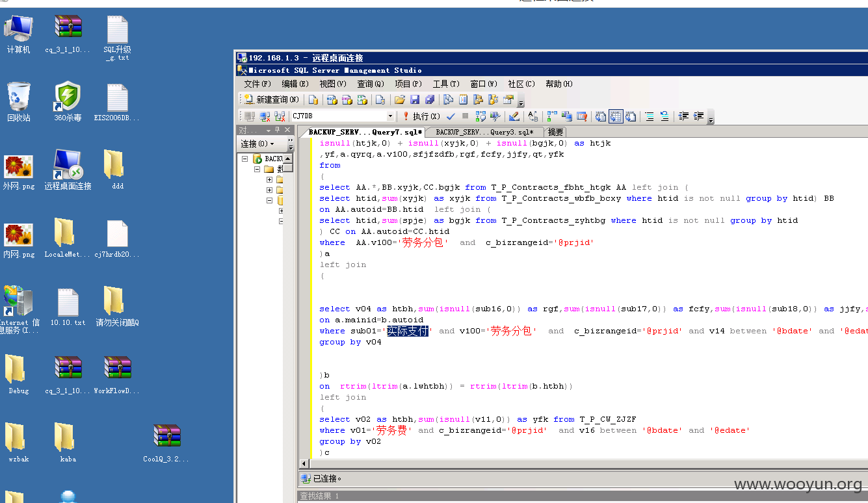Click the MDX Analysis Services query icon
868x503 pixels.
332,99
